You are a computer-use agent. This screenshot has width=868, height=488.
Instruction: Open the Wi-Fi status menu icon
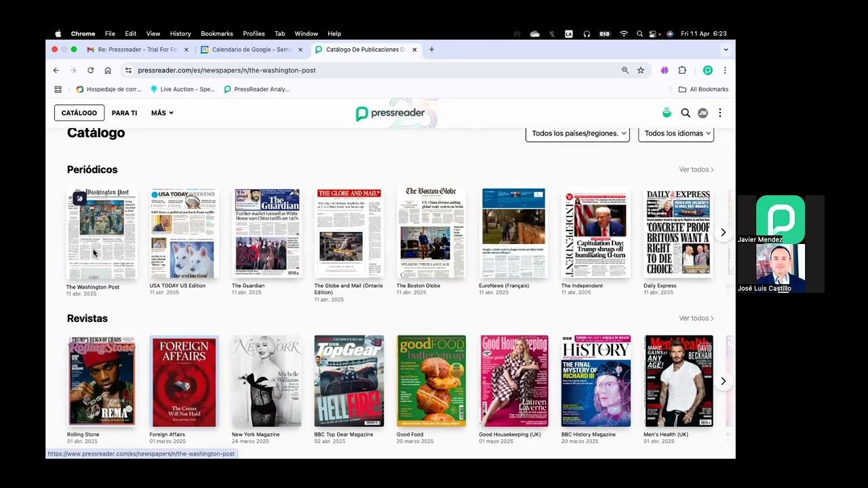pos(623,34)
